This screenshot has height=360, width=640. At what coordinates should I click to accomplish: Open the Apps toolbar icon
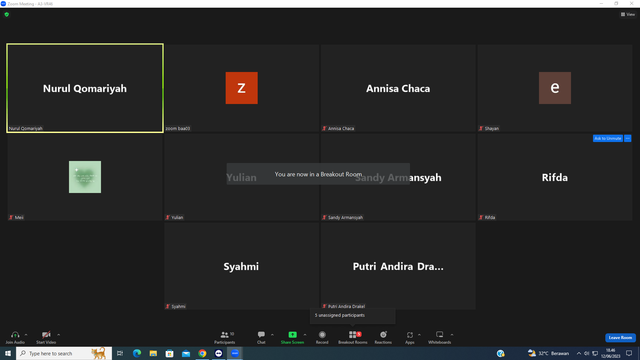click(x=410, y=335)
